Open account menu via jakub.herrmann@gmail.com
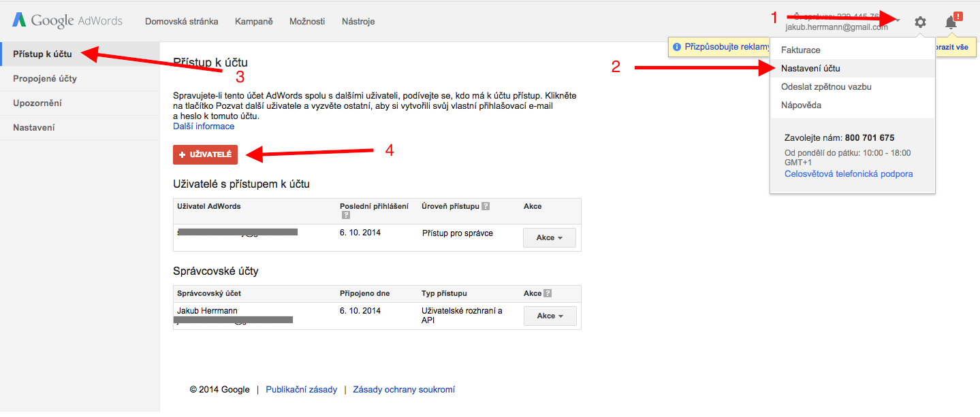 tap(836, 27)
